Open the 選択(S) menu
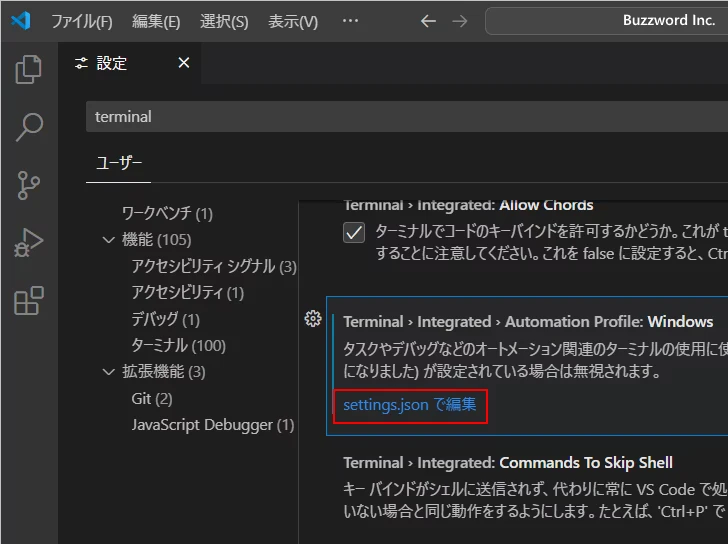Screen dimensions: 728x544 pos(224,21)
